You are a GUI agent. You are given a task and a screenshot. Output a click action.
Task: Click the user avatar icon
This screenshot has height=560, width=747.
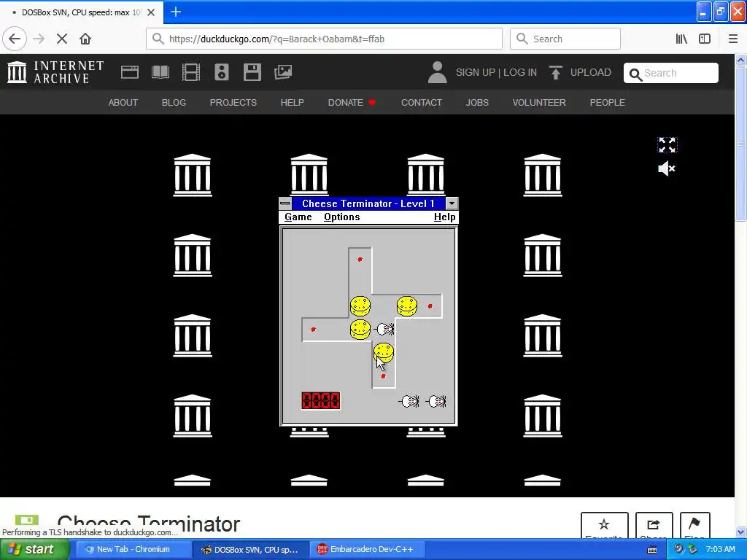[x=437, y=72]
